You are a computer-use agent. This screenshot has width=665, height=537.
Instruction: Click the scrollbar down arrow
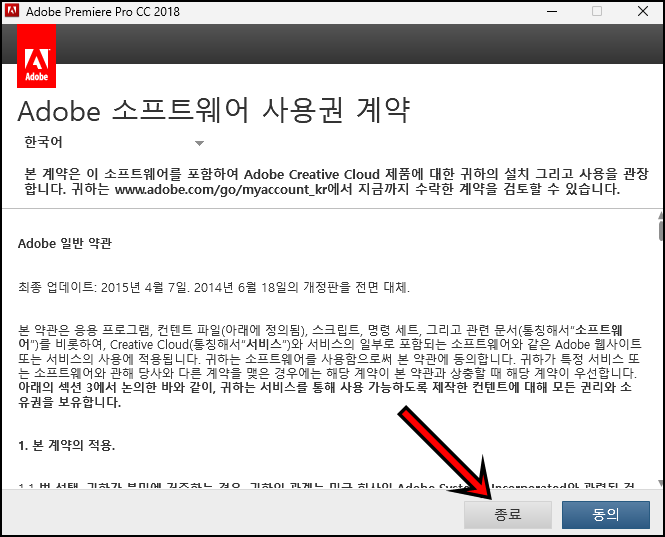661,483
